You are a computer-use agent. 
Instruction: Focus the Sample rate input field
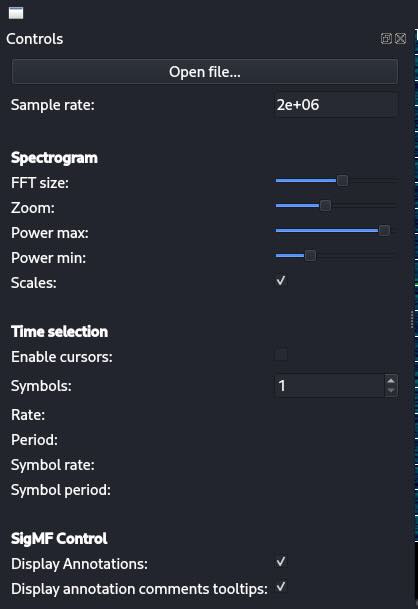[336, 105]
